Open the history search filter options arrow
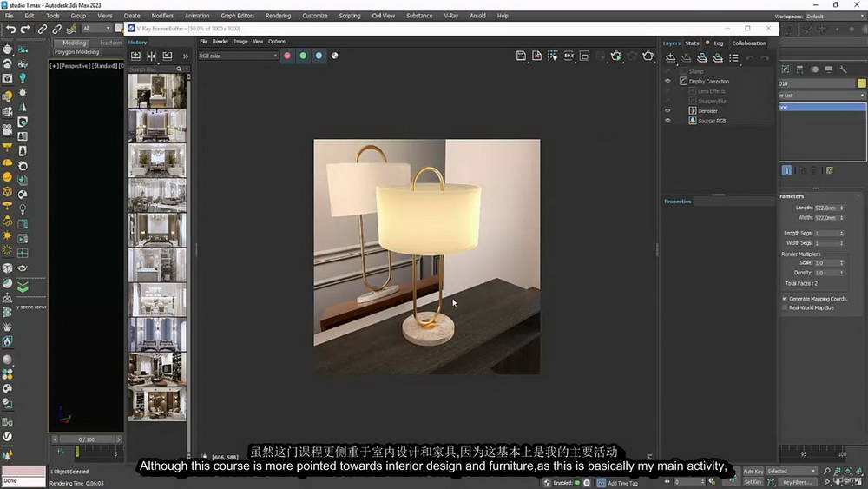The image size is (868, 489). coord(187,69)
